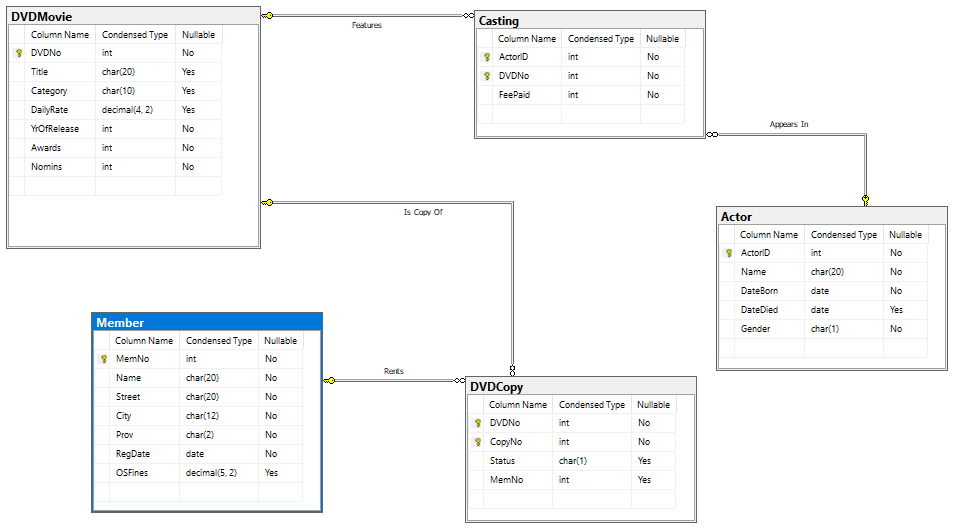Click the char(10) type cell for Category

tap(135, 91)
